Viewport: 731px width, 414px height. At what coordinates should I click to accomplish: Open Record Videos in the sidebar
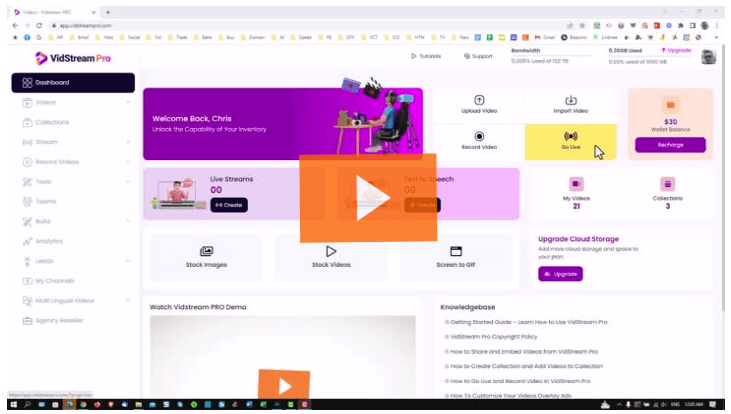[x=73, y=162]
